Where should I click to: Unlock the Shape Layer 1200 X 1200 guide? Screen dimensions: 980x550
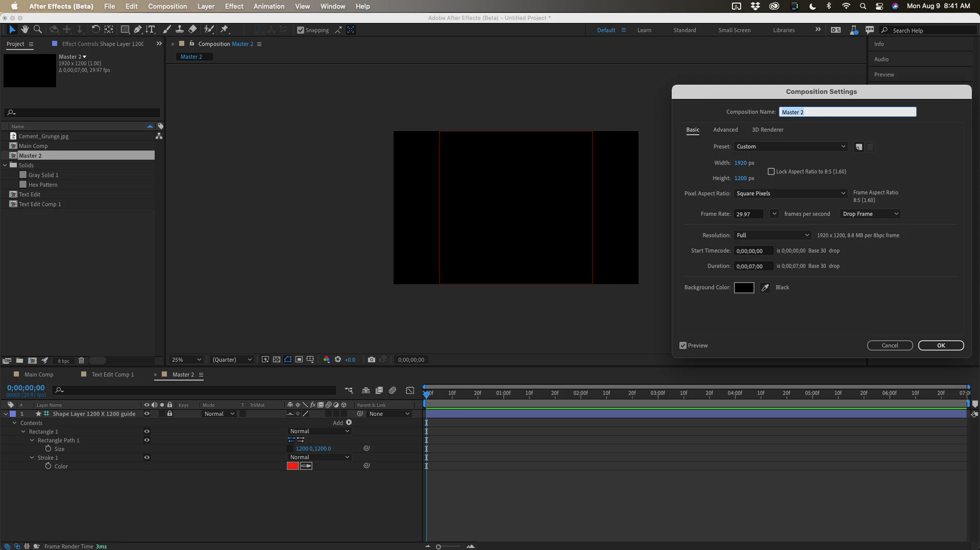170,414
